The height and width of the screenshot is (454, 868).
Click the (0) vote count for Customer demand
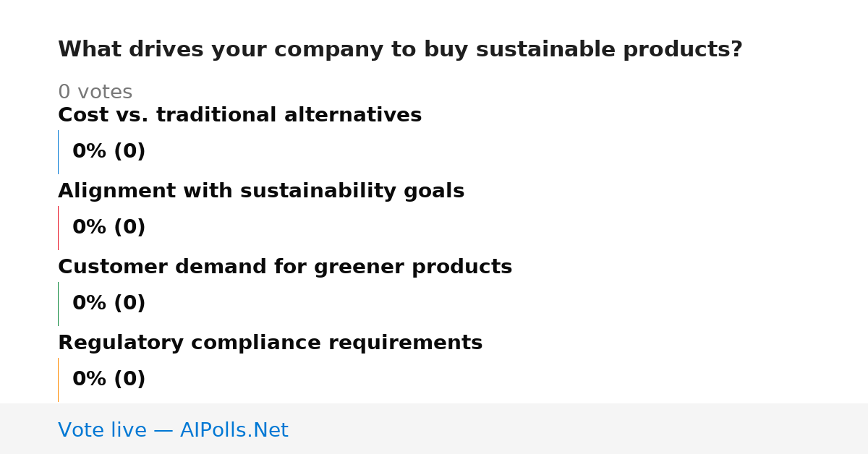coord(129,304)
